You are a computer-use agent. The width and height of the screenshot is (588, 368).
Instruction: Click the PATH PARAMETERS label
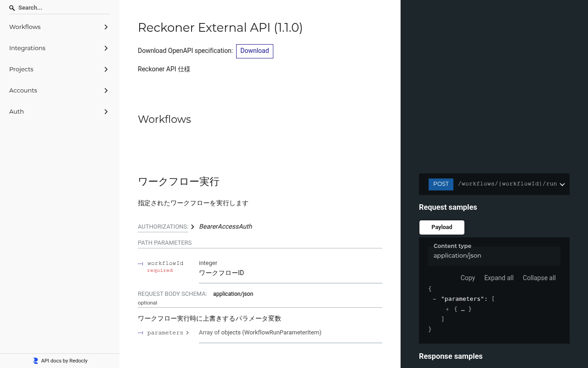[x=165, y=243]
